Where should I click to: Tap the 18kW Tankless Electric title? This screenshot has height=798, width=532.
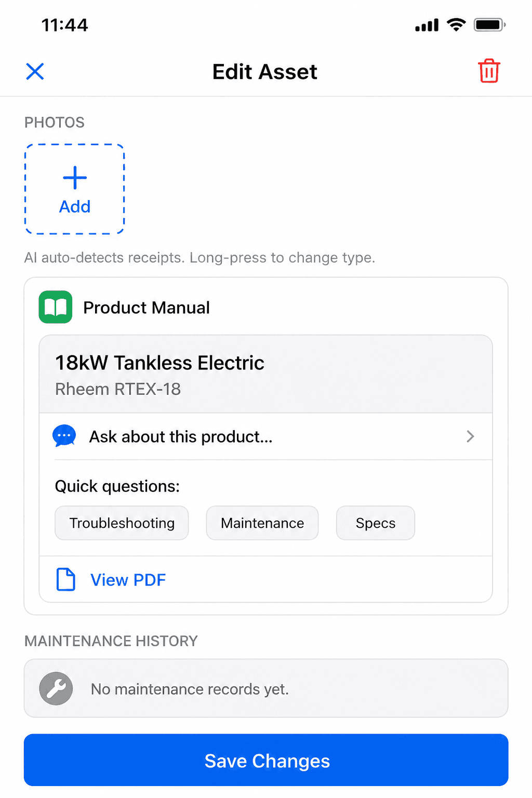coord(160,363)
